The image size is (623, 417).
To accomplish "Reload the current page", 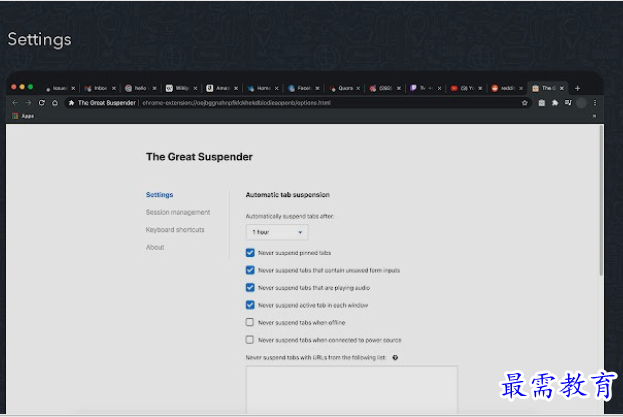I will 42,103.
